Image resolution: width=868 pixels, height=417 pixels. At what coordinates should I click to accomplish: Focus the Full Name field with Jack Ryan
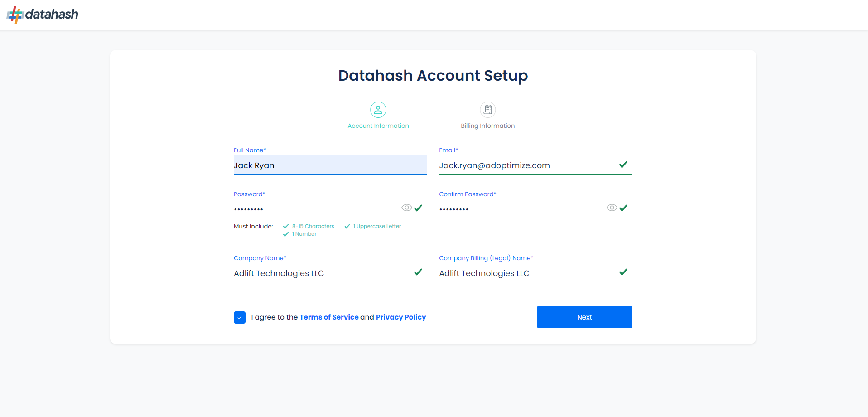pyautogui.click(x=330, y=165)
